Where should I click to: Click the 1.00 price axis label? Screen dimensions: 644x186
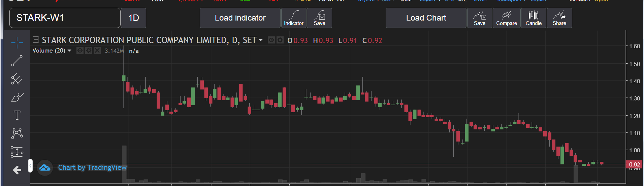click(x=635, y=150)
